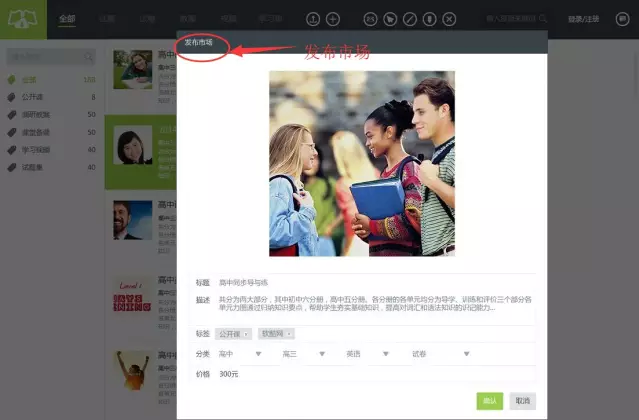The width and height of the screenshot is (639, 420).
Task: Select 公开课 in the left sidebar
Action: [x=38, y=97]
